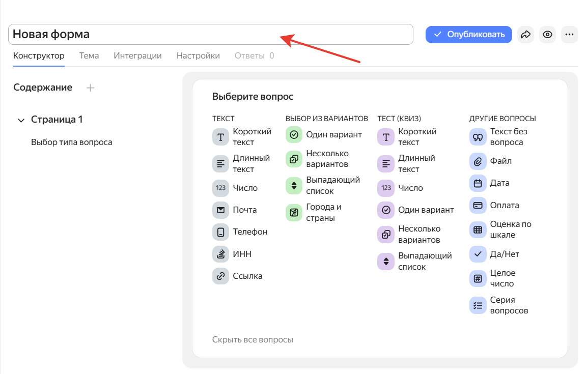Click the preview eye icon
This screenshot has height=374, width=588.
(547, 34)
